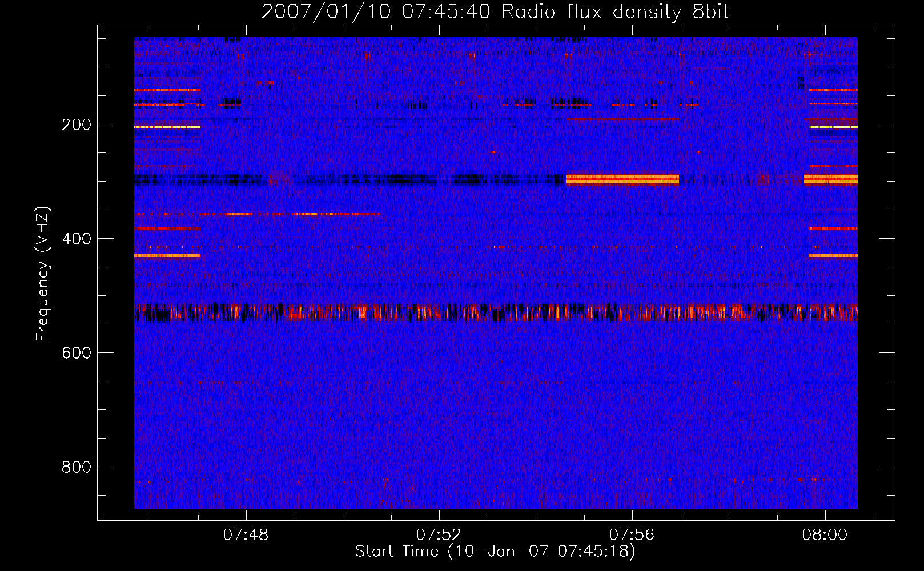Image resolution: width=924 pixels, height=571 pixels.
Task: Click the 08:00 time tick label
Action: click(825, 535)
